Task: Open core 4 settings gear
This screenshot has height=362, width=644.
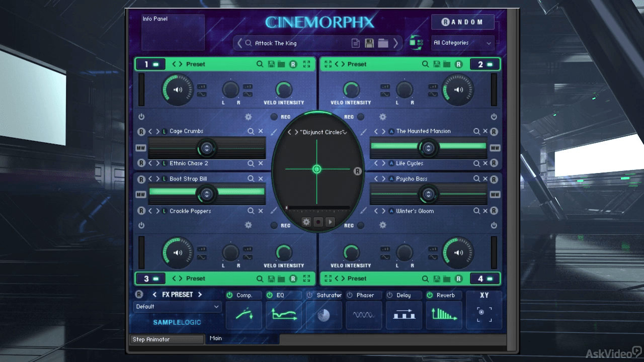Action: (x=382, y=225)
